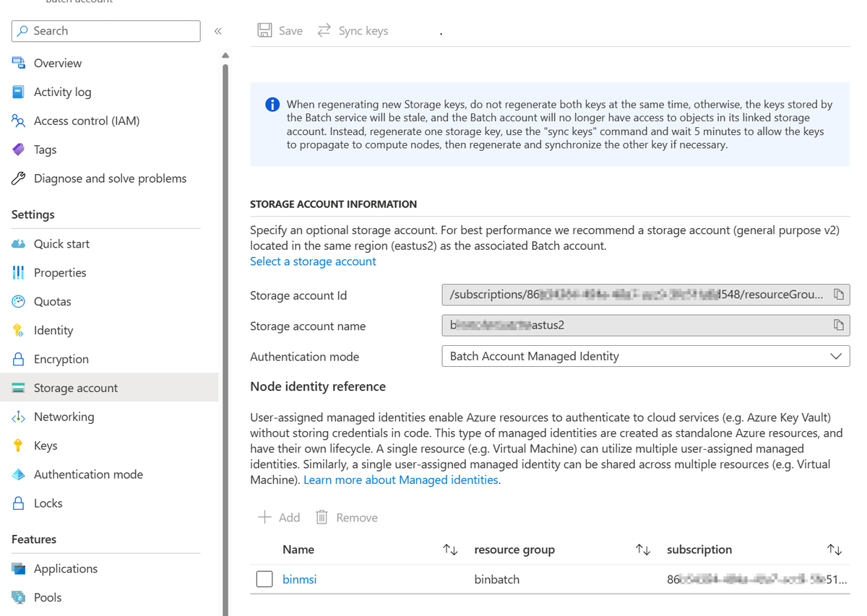Click the Sync keys button
The width and height of the screenshot is (867, 616).
point(353,30)
